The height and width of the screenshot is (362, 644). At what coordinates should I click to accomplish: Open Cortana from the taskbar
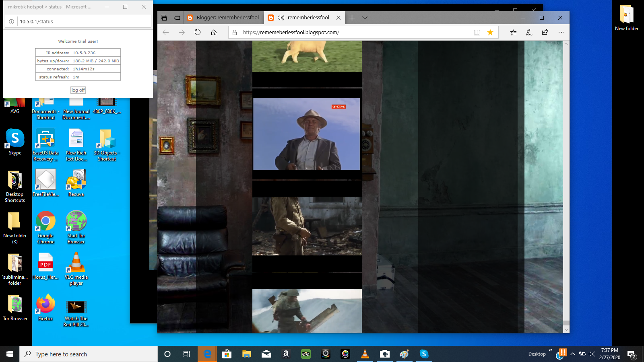[167, 354]
